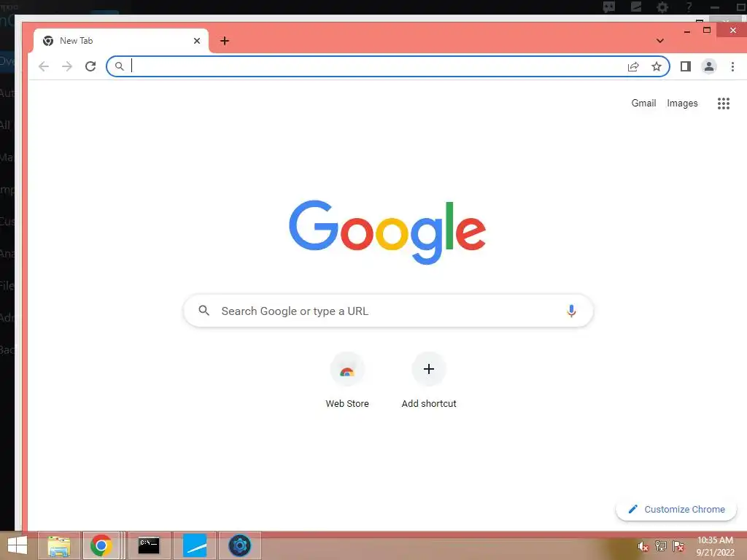
Task: Click the network tray icon
Action: (x=661, y=546)
